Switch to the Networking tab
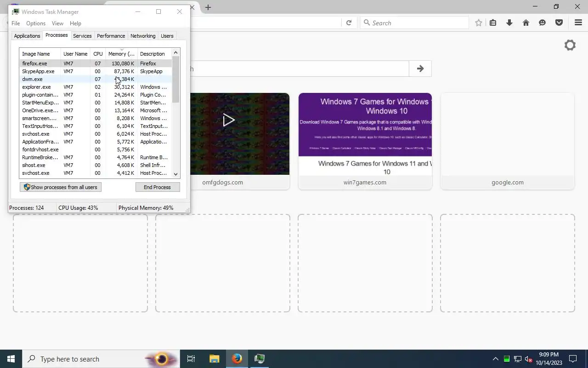The image size is (588, 368). pyautogui.click(x=143, y=36)
